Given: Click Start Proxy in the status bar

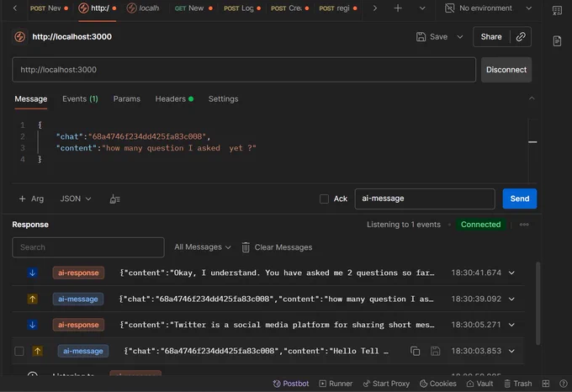Looking at the screenshot, I should click(386, 384).
